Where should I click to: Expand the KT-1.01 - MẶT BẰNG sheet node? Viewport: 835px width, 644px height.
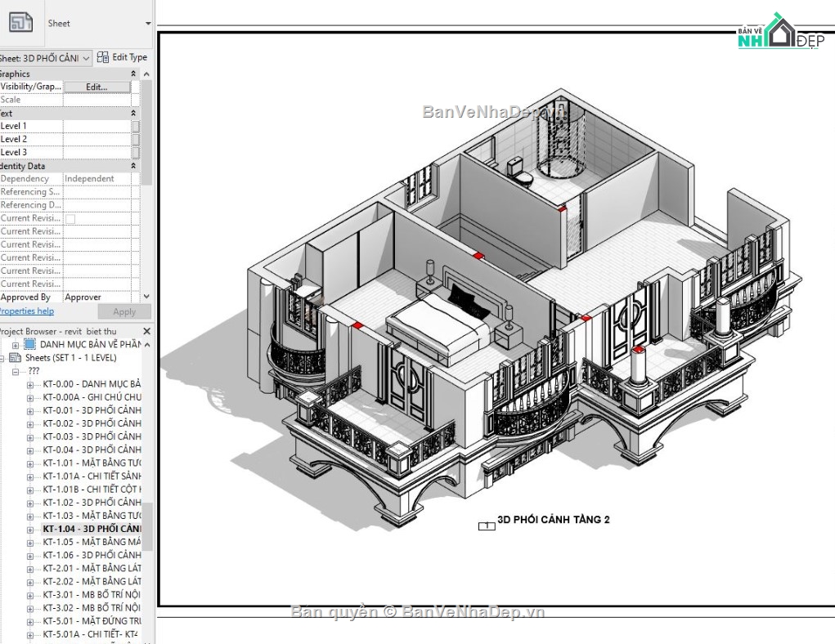coord(30,463)
